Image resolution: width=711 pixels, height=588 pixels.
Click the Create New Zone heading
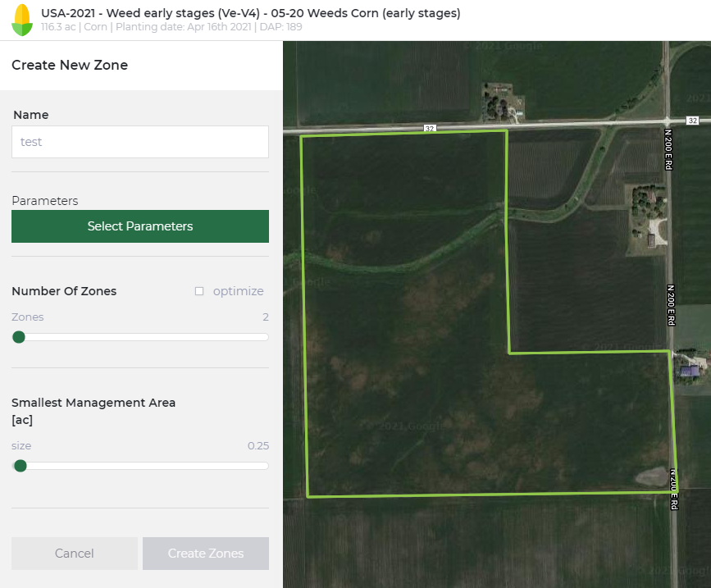[x=70, y=65]
